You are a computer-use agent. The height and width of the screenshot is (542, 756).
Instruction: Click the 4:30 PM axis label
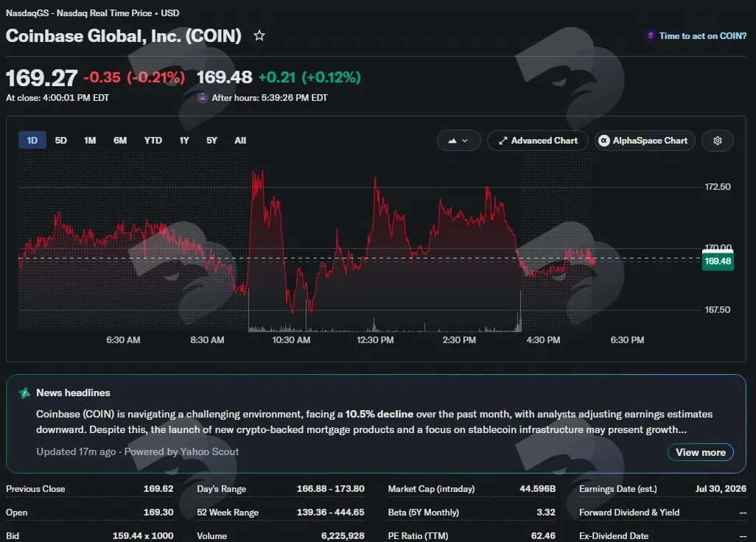click(543, 340)
